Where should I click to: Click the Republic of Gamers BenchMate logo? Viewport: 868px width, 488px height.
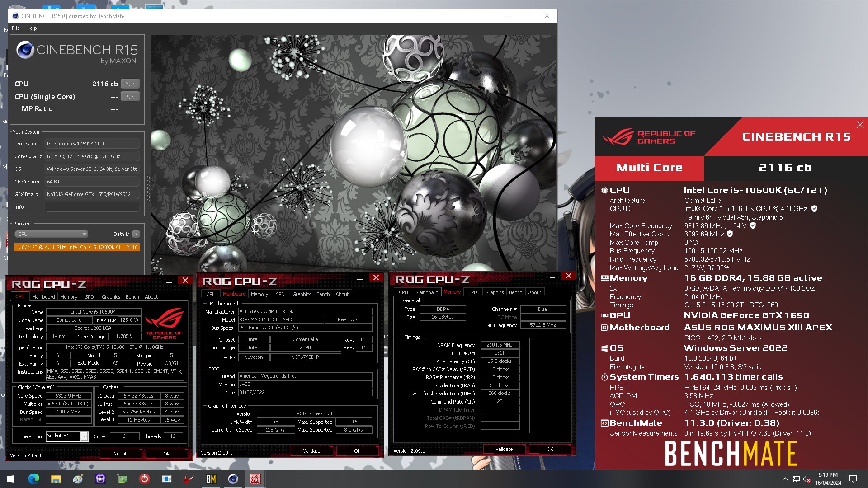pos(649,137)
